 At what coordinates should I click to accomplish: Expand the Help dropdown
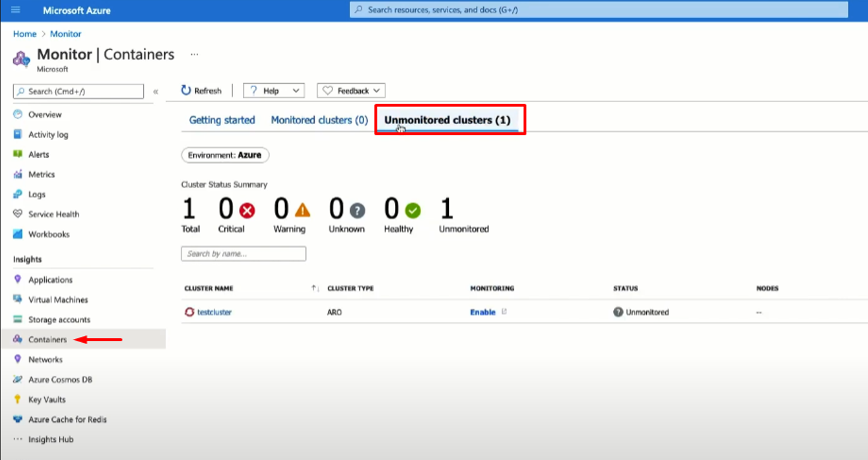point(274,90)
